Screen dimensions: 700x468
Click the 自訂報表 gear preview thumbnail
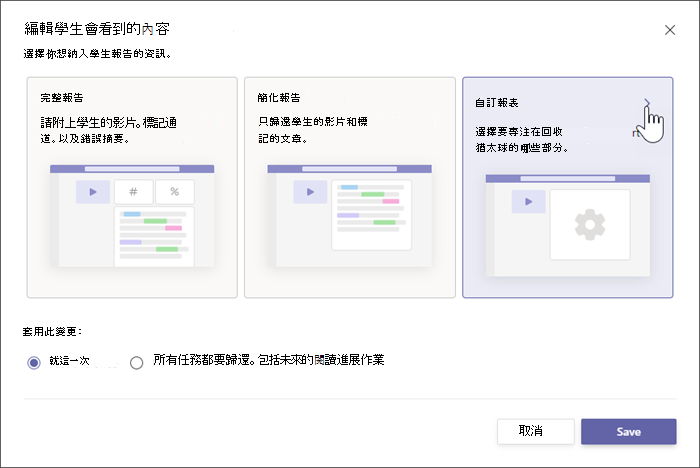click(567, 226)
